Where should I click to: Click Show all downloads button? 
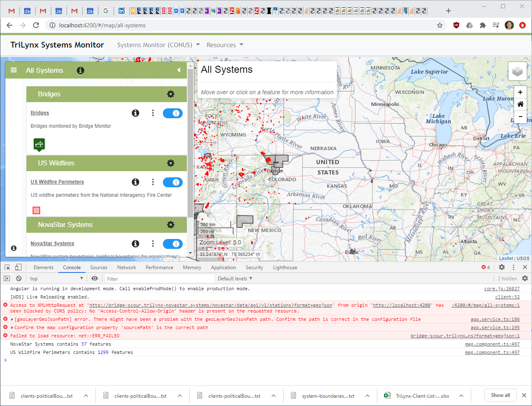click(x=500, y=395)
